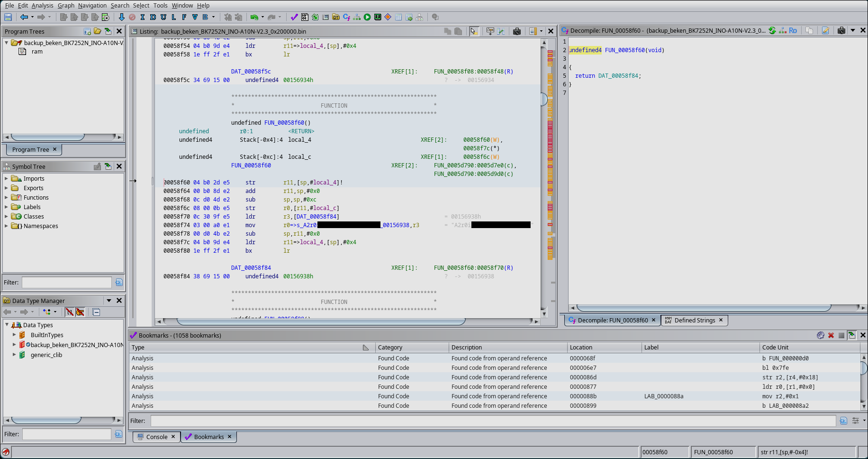868x459 pixels.
Task: Click the Save program icon in main toolbar
Action: 8,17
